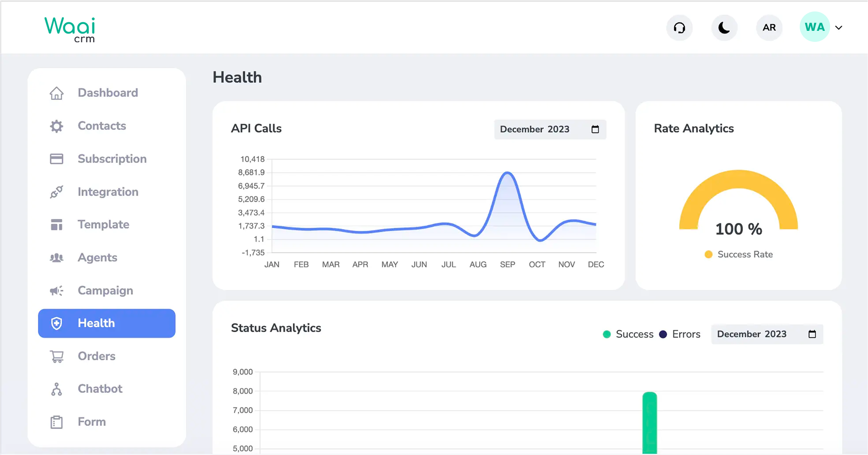Screen dimensions: 868x455
Task: Toggle dark mode moon icon
Action: tap(724, 28)
